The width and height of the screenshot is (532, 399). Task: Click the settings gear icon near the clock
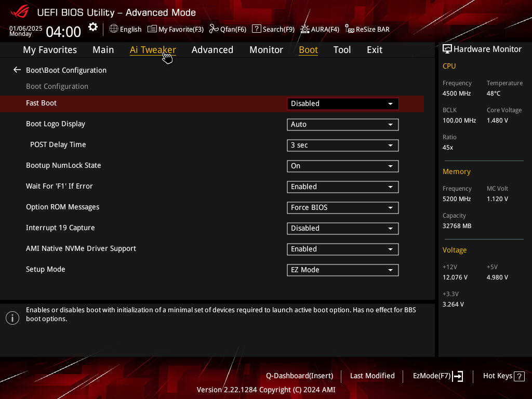coord(92,27)
